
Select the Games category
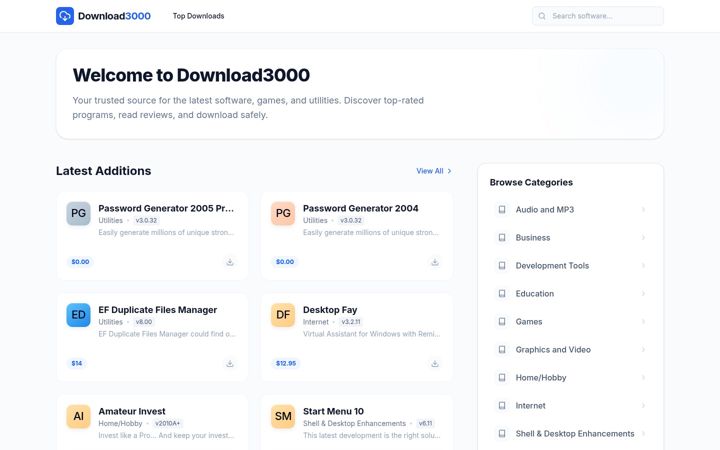[571, 322]
